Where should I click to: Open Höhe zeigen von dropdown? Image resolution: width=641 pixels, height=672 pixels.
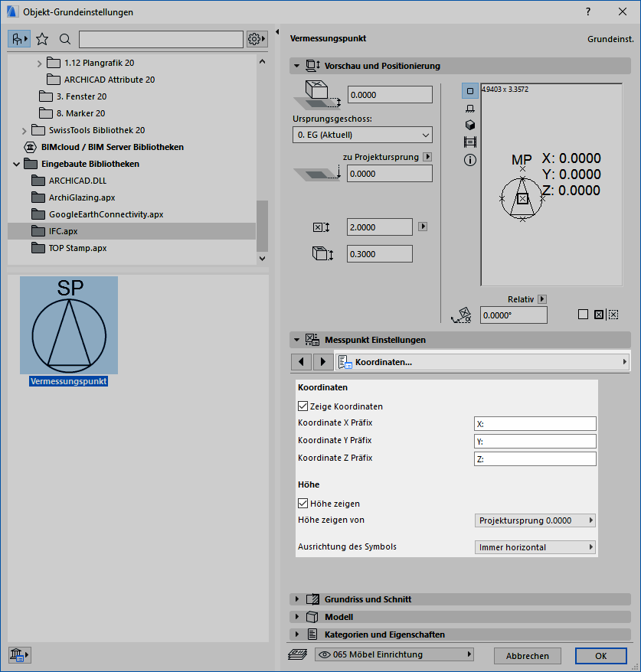(x=535, y=520)
